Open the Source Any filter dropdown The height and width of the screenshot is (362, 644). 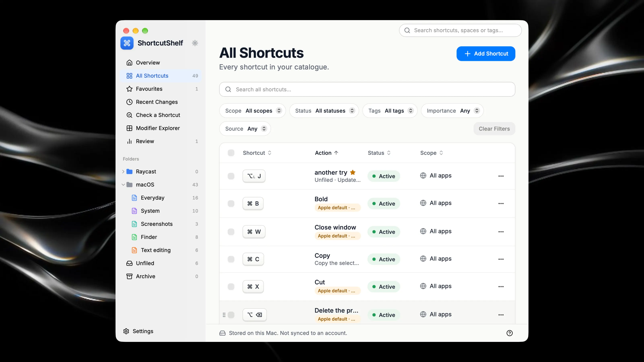click(x=245, y=129)
